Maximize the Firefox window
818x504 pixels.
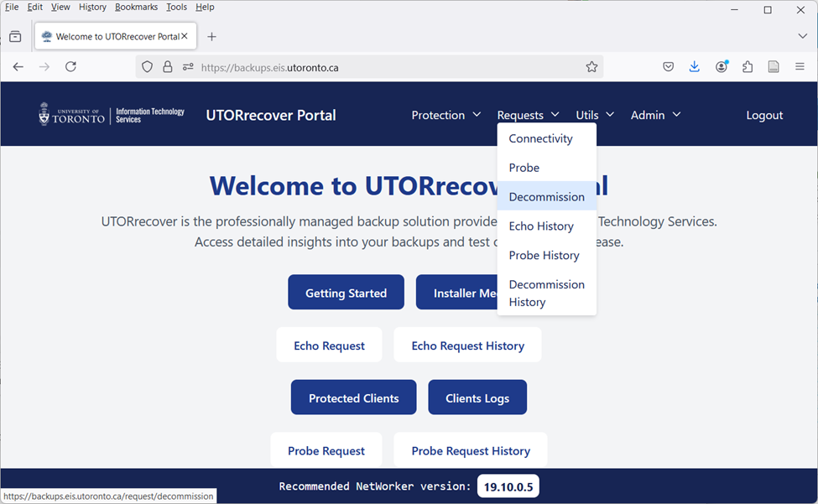pos(768,10)
